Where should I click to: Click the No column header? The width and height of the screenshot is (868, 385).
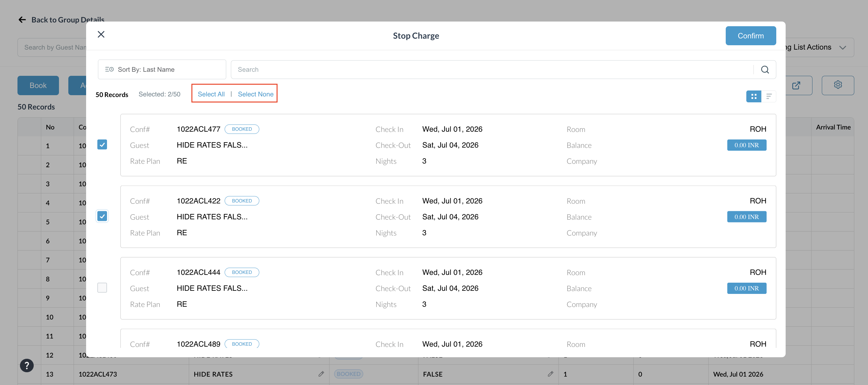(50, 127)
